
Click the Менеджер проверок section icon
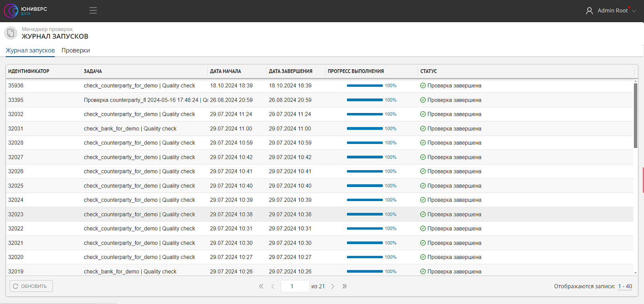pos(11,33)
